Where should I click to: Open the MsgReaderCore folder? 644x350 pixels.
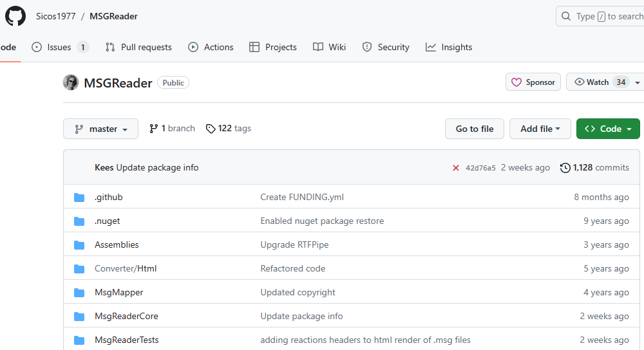point(126,316)
